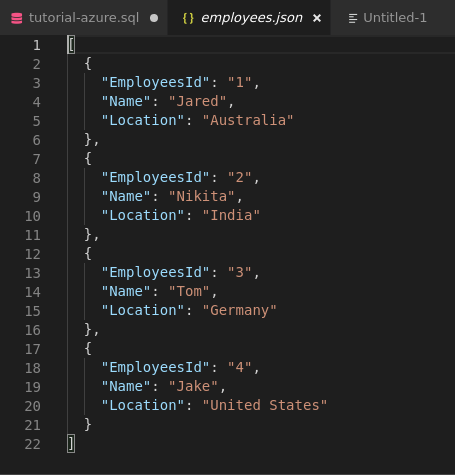Open the Untitled-1 tab
Viewport: 455px width, 475px height.
point(393,18)
